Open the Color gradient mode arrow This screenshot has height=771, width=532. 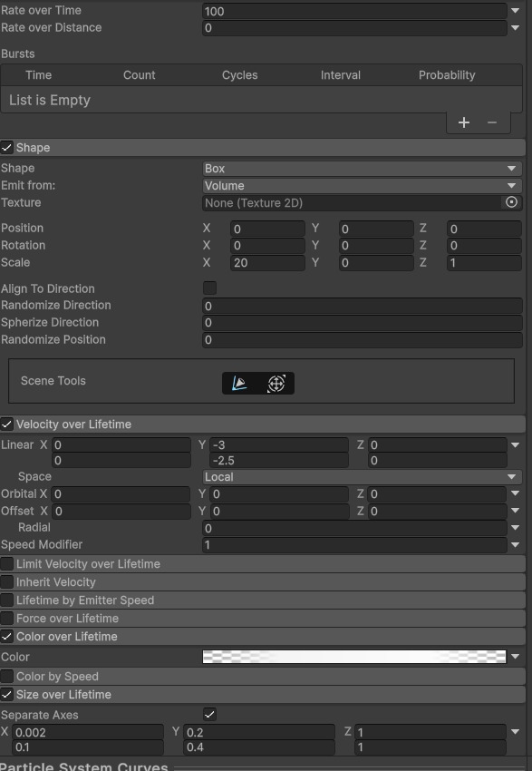pyautogui.click(x=515, y=657)
